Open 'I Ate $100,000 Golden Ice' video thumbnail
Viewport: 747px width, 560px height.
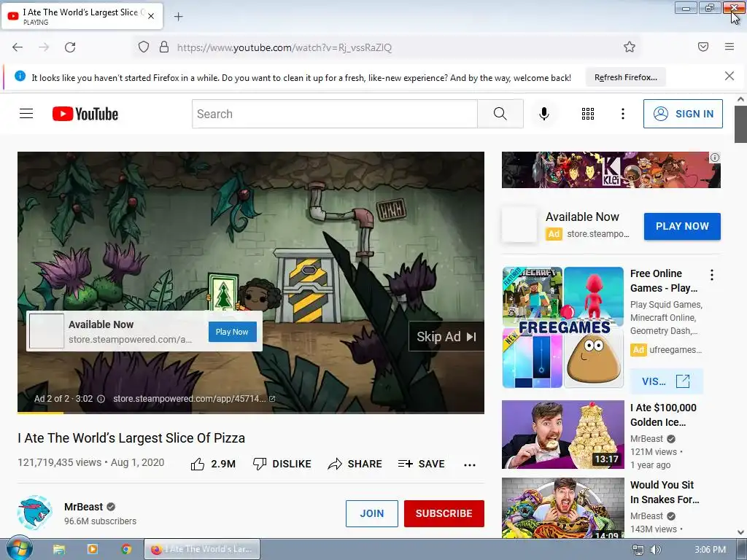tap(563, 435)
